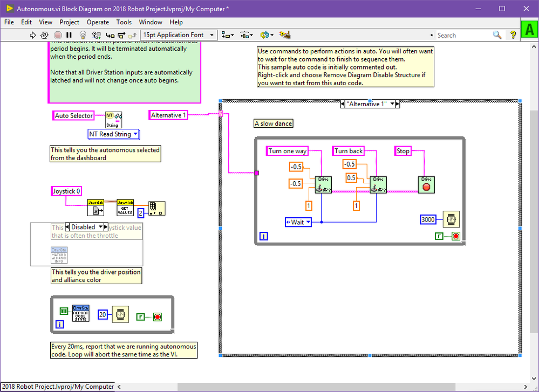
Task: Click the Clean Up Diagram broom icon
Action: [285, 35]
